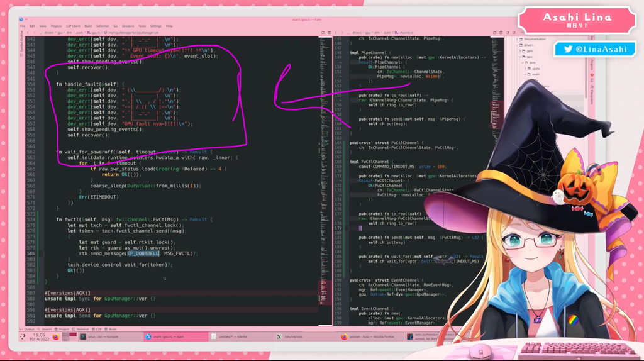Toggle the Search bottom panel
The width and height of the screenshot is (644, 361).
[46, 329]
